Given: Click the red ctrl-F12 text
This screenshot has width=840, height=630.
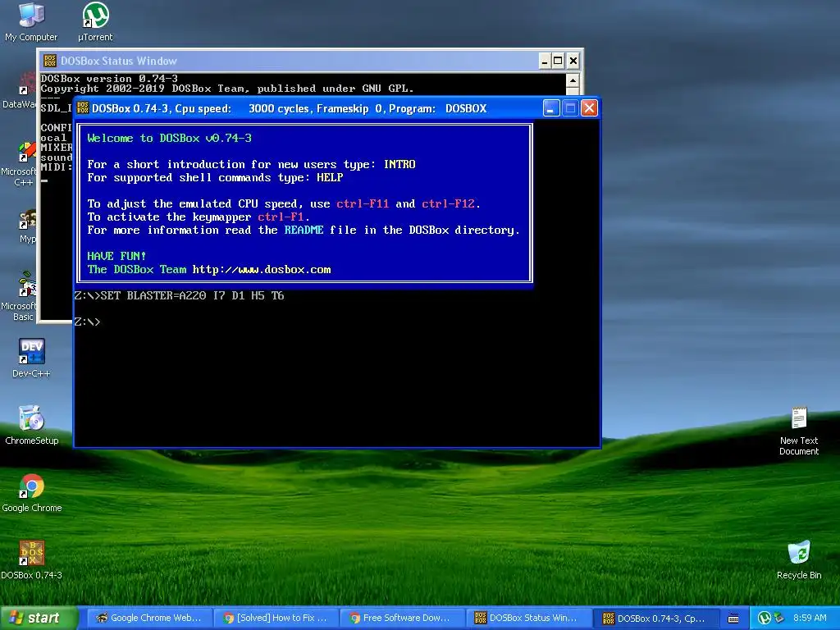Looking at the screenshot, I should pos(449,203).
